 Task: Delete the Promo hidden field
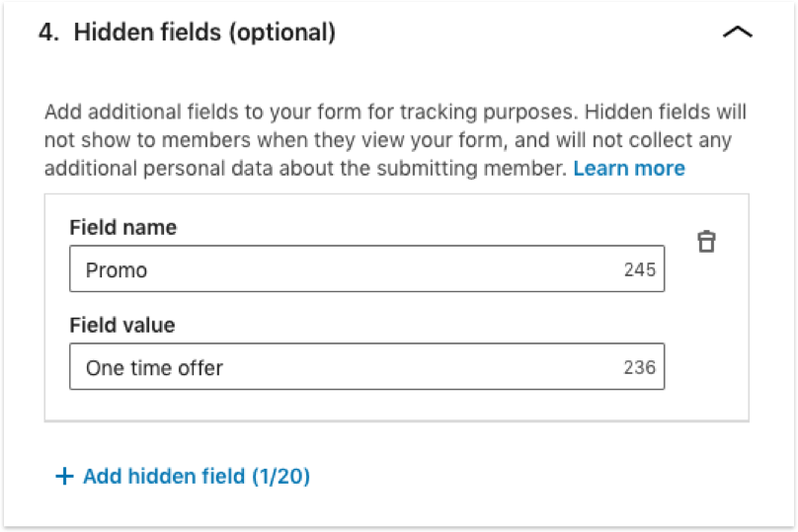pos(706,241)
